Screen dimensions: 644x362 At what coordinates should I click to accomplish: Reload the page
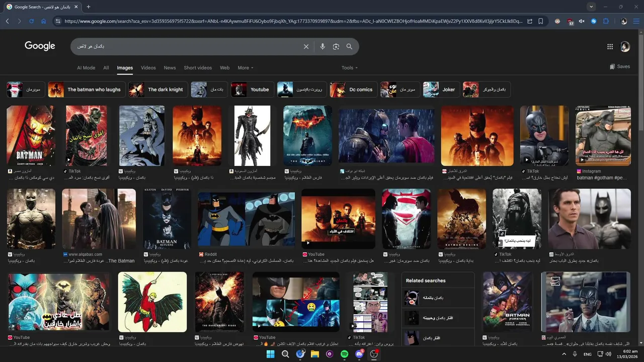tap(31, 21)
